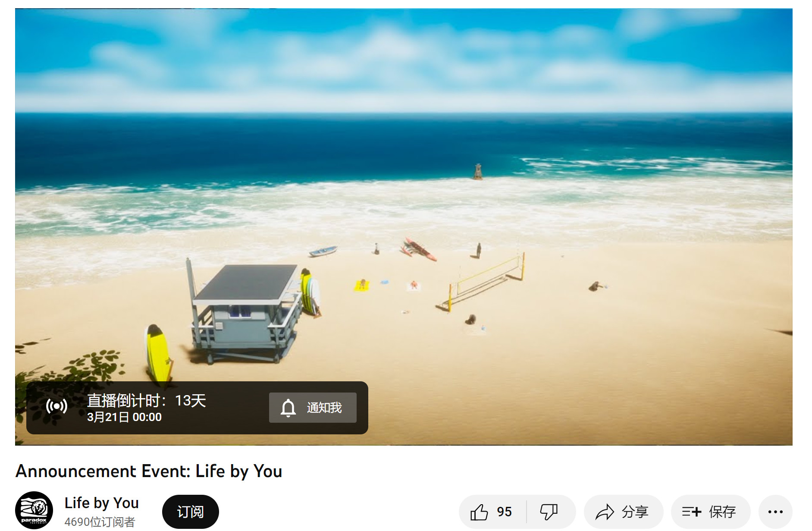Click the 4690位订阅者 subscriber count
Viewport: 812px width, 531px height.
click(x=100, y=522)
